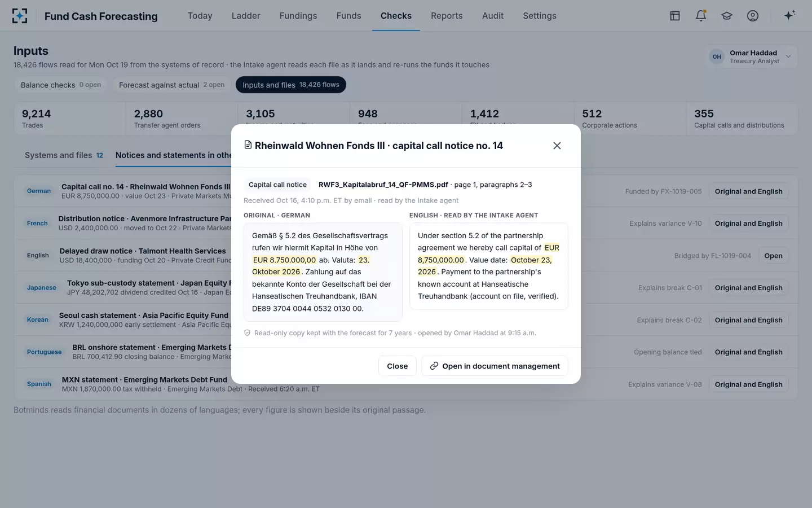Open the learning graduation-cap icon
Image resolution: width=812 pixels, height=508 pixels.
[727, 16]
